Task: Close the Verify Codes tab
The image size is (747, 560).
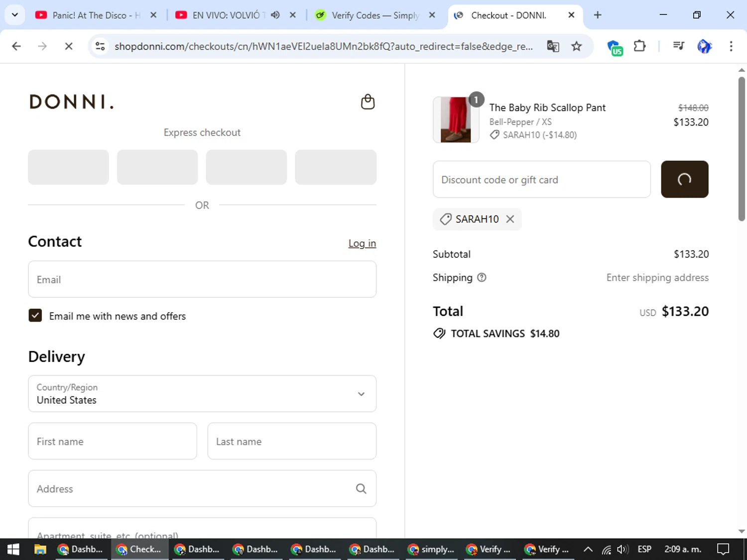Action: [x=432, y=15]
